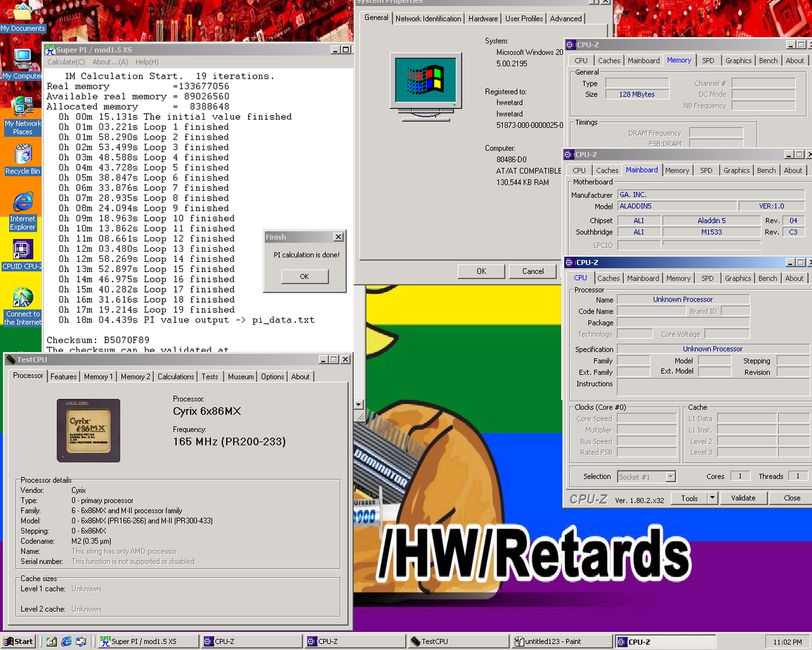Click the 'Loop 19 finished' line in Super PI
The width and height of the screenshot is (812, 650).
[x=147, y=310]
